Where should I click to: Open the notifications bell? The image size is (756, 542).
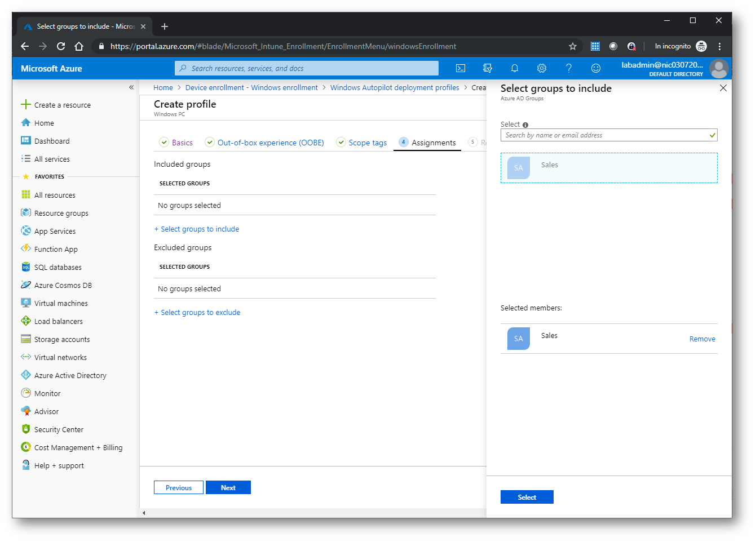point(515,68)
